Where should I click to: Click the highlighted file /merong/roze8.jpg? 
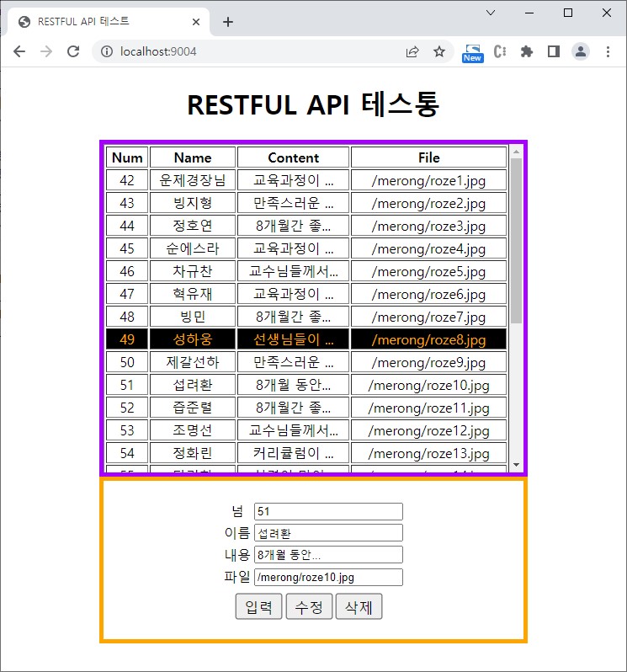pos(428,339)
